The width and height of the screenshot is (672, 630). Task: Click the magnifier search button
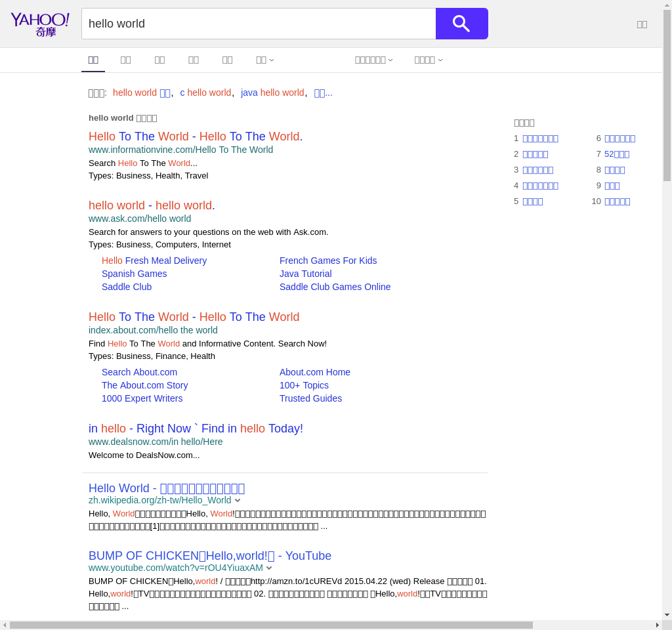(461, 24)
